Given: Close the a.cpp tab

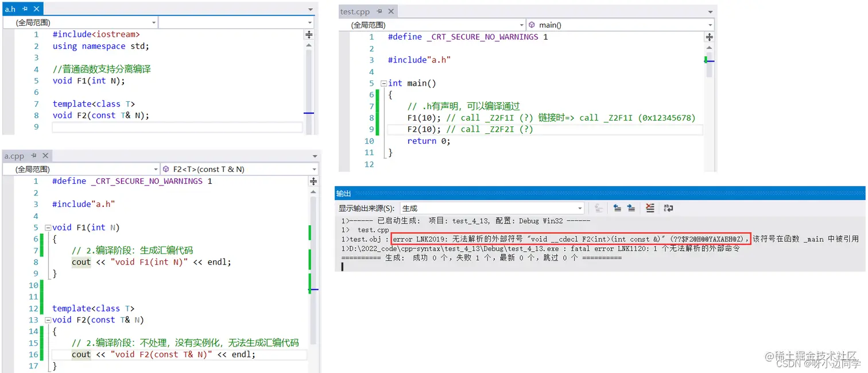Looking at the screenshot, I should tap(45, 156).
